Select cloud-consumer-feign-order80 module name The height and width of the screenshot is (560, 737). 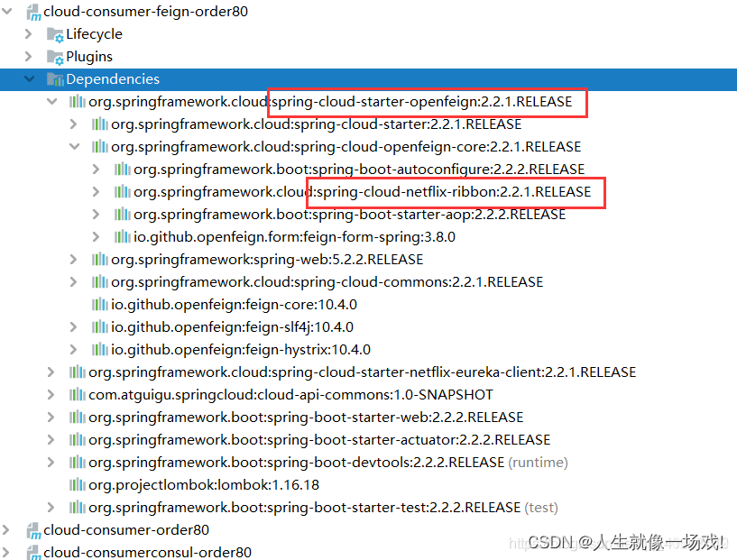[146, 12]
